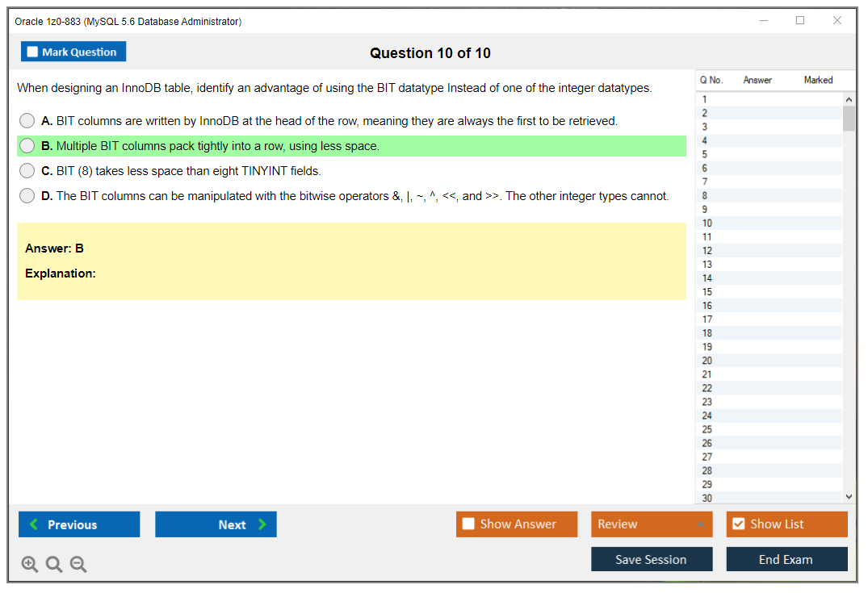The image size is (868, 593).
Task: Click the question list scroll-up arrow
Action: [849, 98]
